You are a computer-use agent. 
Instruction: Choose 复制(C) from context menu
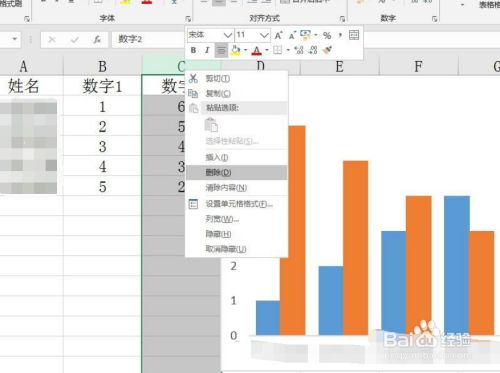click(x=236, y=94)
